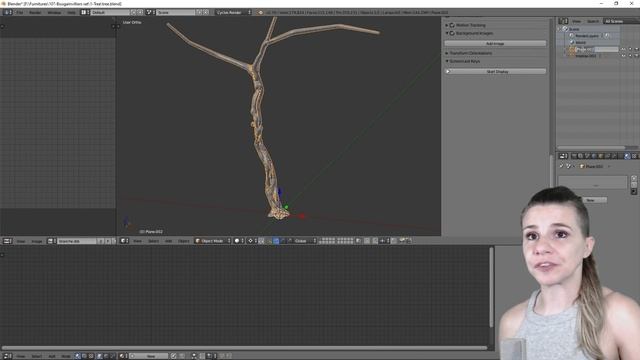The height and width of the screenshot is (360, 640).
Task: Select the RenderLayers row in the outliner
Action: 587,36
